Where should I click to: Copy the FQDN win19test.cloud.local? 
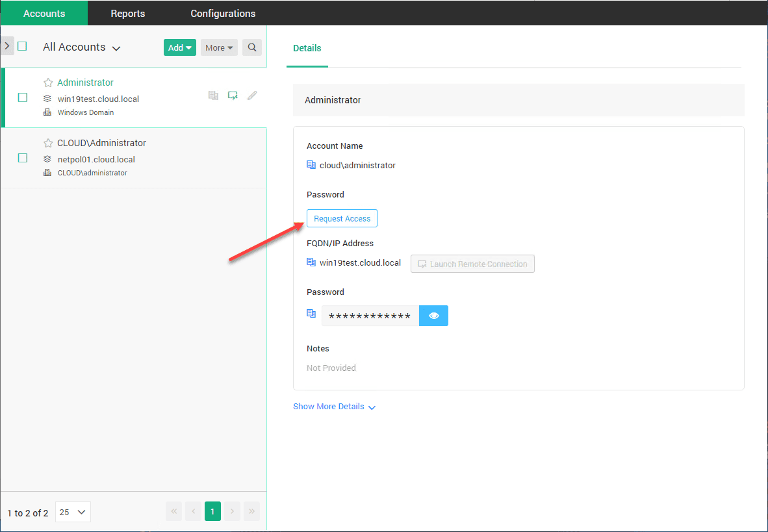pyautogui.click(x=311, y=262)
